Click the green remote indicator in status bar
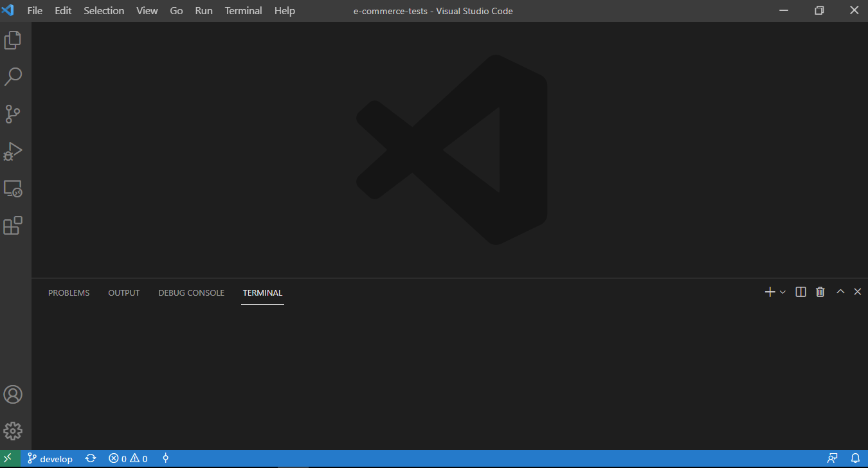The image size is (868, 468). click(x=8, y=459)
